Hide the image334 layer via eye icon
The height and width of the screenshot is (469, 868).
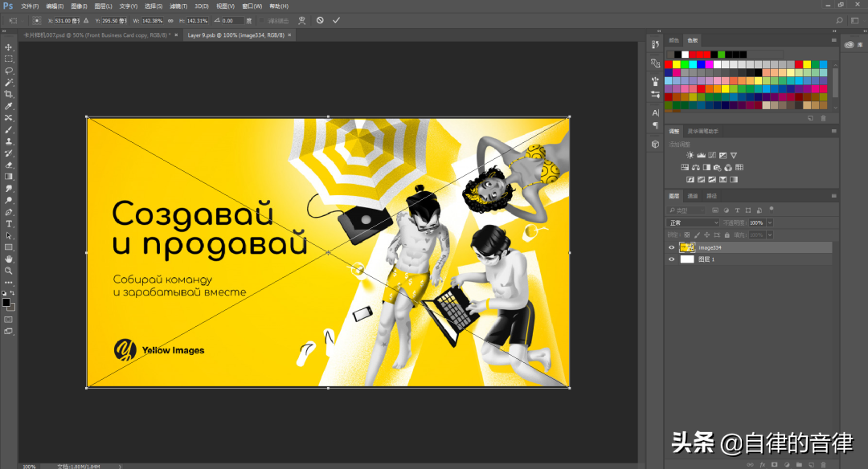pyautogui.click(x=672, y=248)
